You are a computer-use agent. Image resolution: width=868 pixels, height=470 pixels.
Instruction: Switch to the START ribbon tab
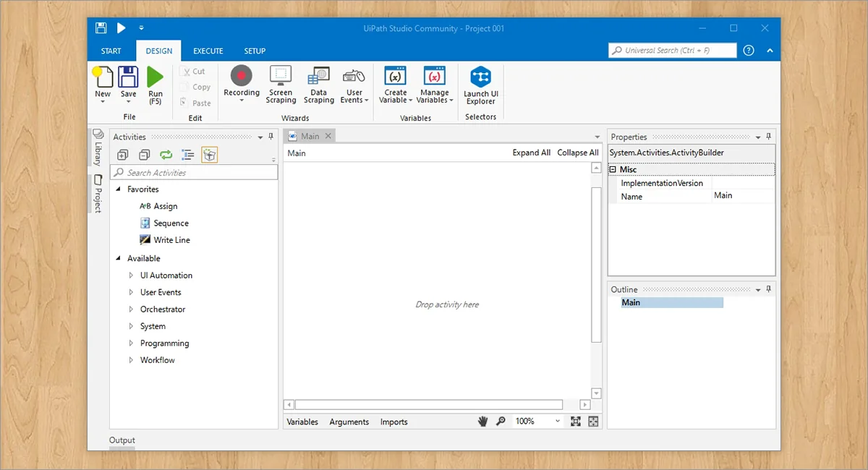(111, 51)
